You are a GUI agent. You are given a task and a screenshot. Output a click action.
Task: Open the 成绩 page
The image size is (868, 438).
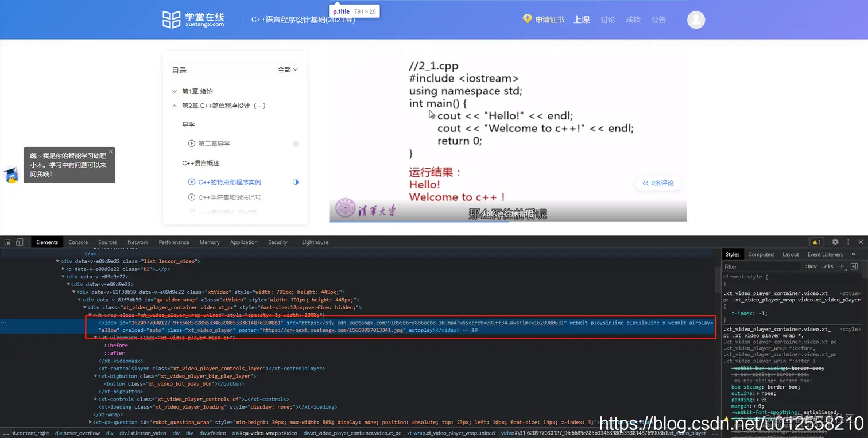coord(633,20)
